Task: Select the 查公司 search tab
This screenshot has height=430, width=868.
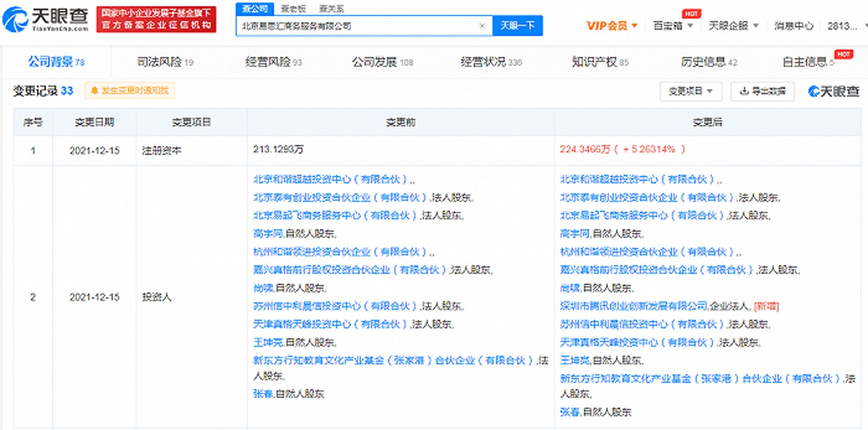Action: coord(255,9)
